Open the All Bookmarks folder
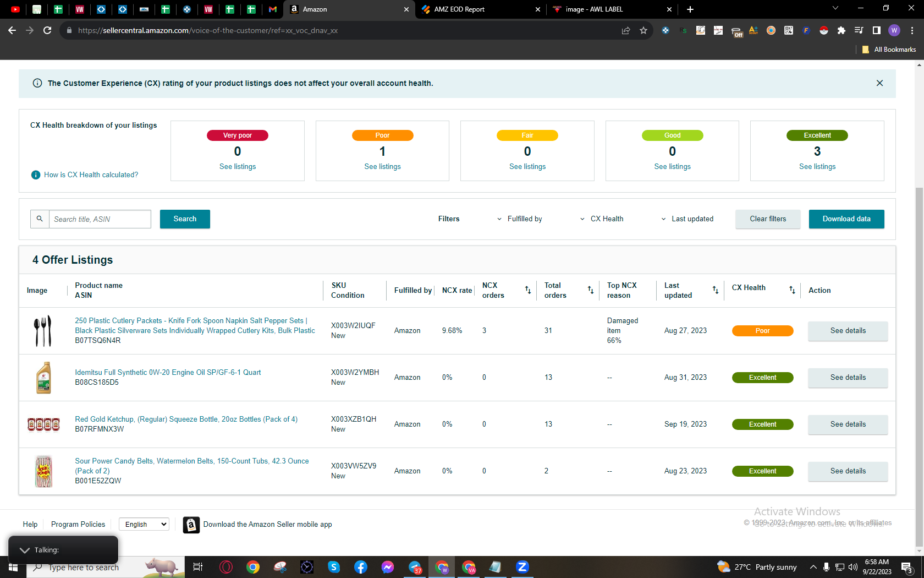 [x=889, y=50]
